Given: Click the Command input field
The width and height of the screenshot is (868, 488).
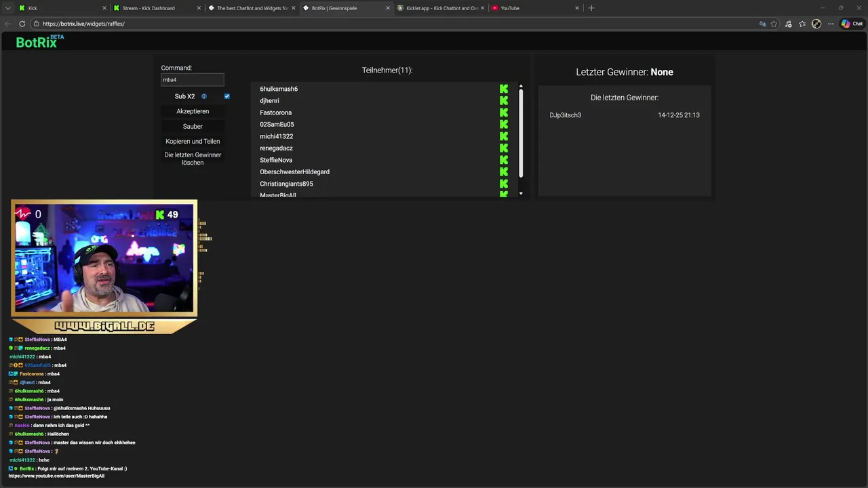Looking at the screenshot, I should pos(193,80).
